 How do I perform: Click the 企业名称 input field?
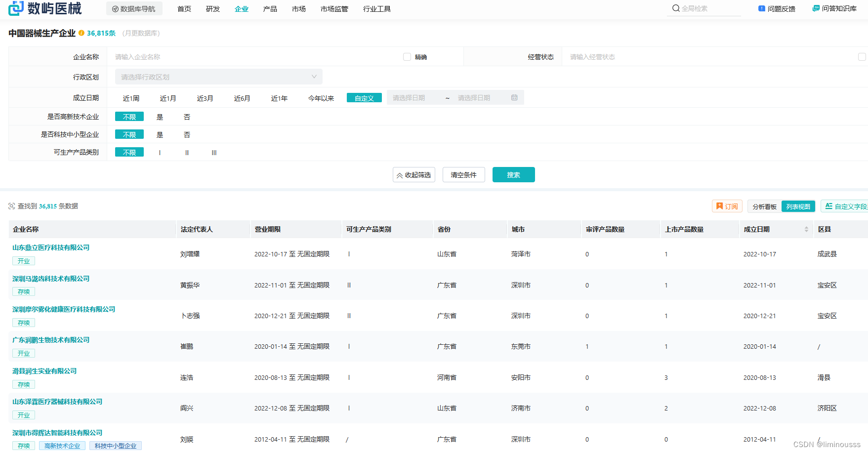[x=254, y=57]
